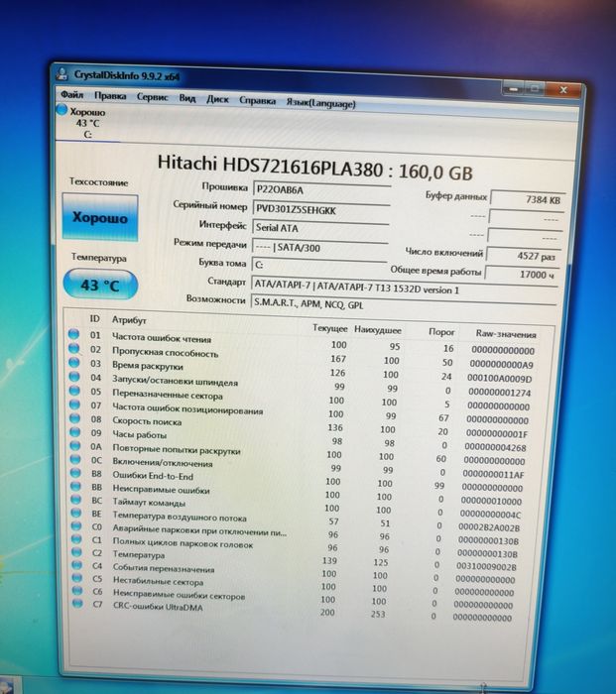Screen dimensions: 616x694
Task: Click status icon of attribute BC
Action: (76, 500)
